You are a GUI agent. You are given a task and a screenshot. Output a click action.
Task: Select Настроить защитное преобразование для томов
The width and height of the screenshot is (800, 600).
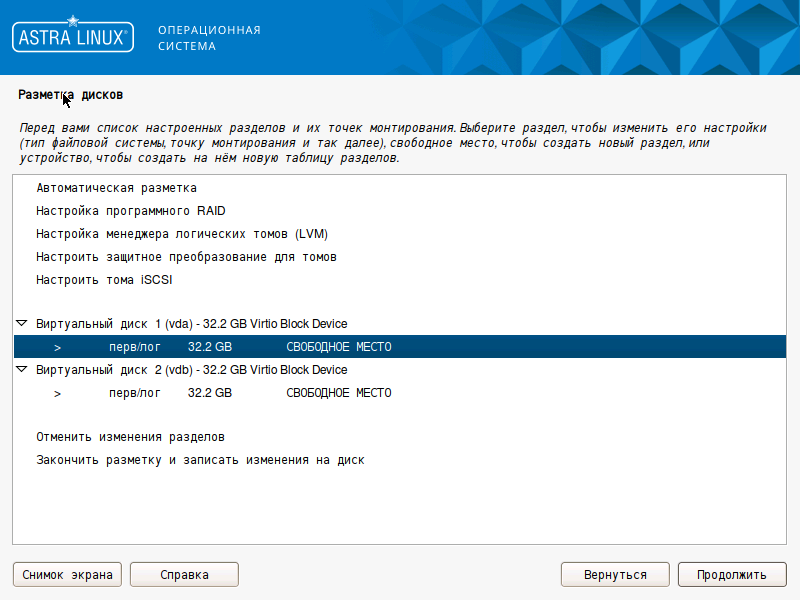186,257
